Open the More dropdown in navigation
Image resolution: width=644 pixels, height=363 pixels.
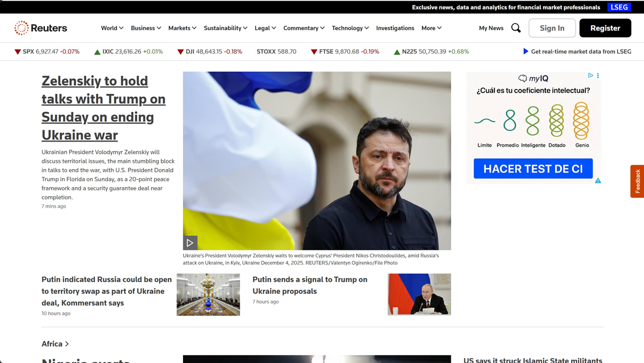coord(431,28)
